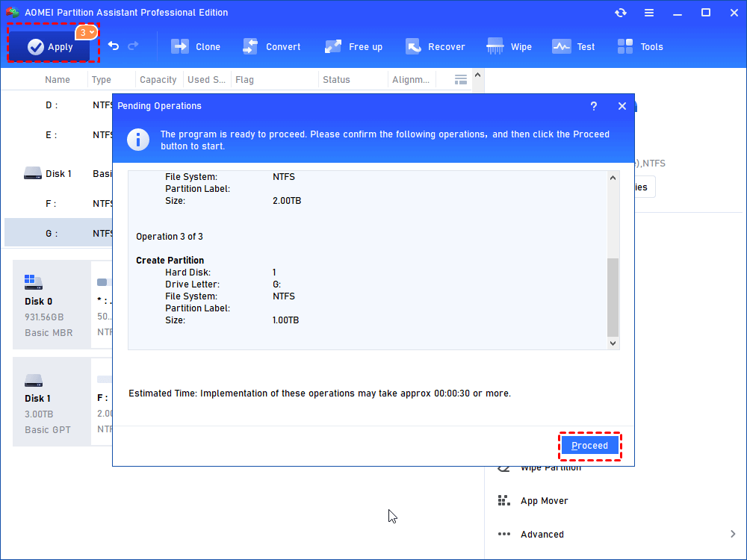Click the Apply button in the toolbar
The image size is (747, 560).
(x=49, y=46)
